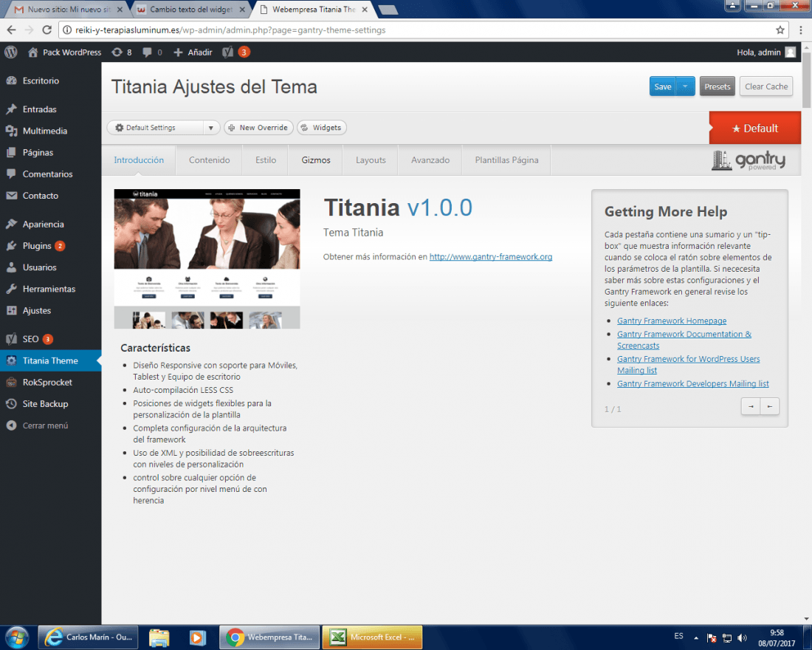The width and height of the screenshot is (812, 650).
Task: Open Gantry Framework Developers Mailing list link
Action: click(693, 383)
